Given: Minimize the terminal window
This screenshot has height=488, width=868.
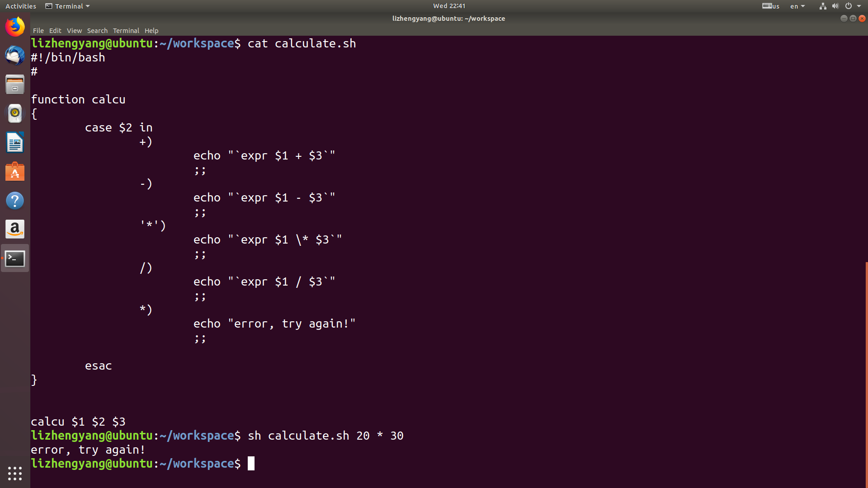Looking at the screenshot, I should click(844, 19).
